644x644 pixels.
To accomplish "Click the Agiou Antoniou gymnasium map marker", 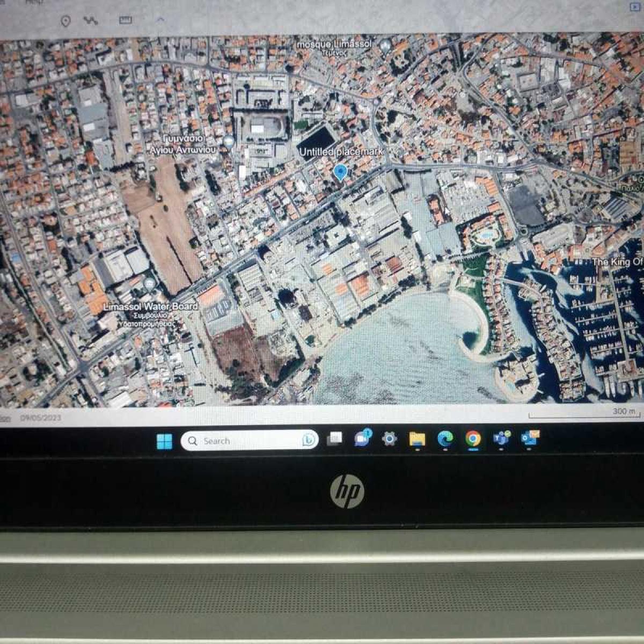I will pos(229,142).
